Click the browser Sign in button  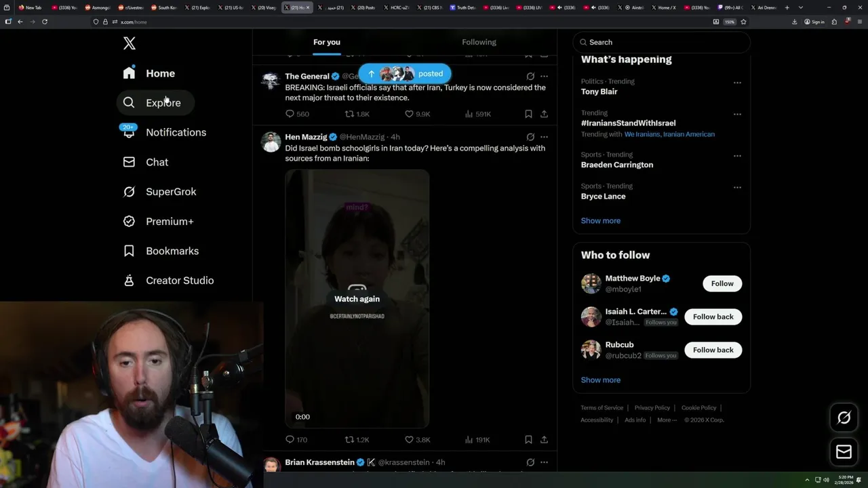pyautogui.click(x=814, y=22)
